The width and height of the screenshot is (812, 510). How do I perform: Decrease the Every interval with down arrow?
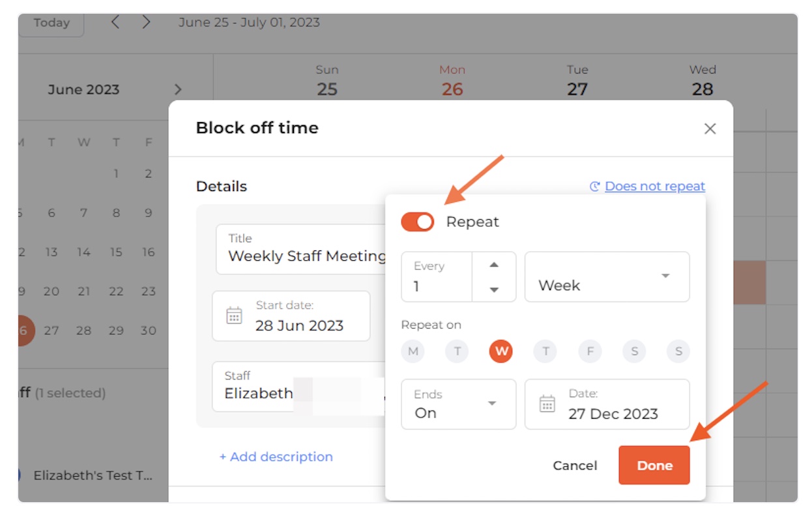click(x=494, y=290)
